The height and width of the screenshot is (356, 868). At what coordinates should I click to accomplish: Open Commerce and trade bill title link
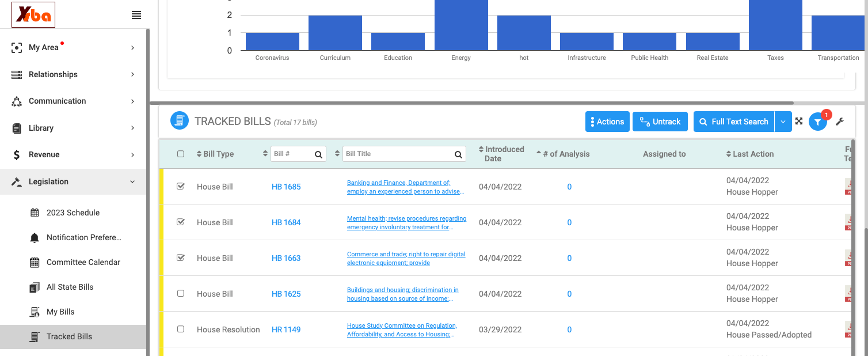pos(406,259)
